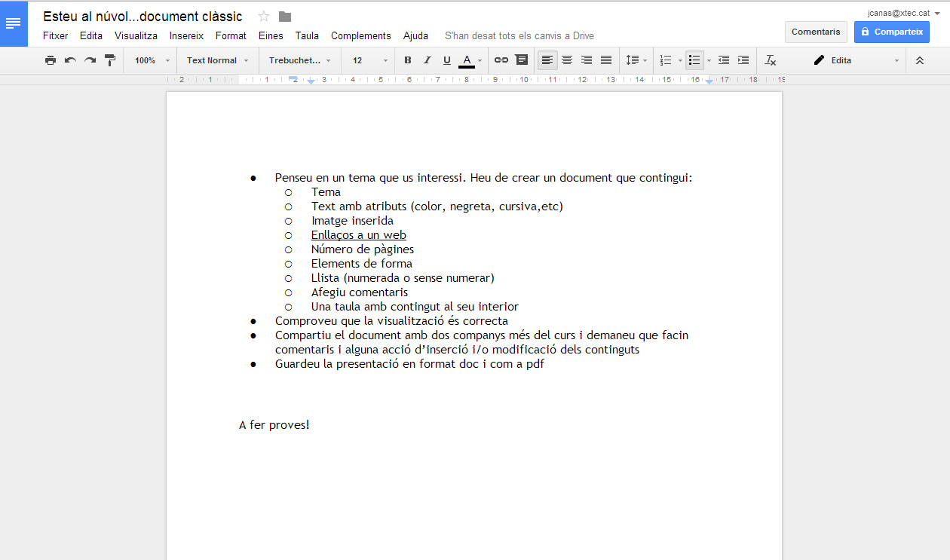
Task: Decrease the indent of the paragraph
Action: click(724, 60)
